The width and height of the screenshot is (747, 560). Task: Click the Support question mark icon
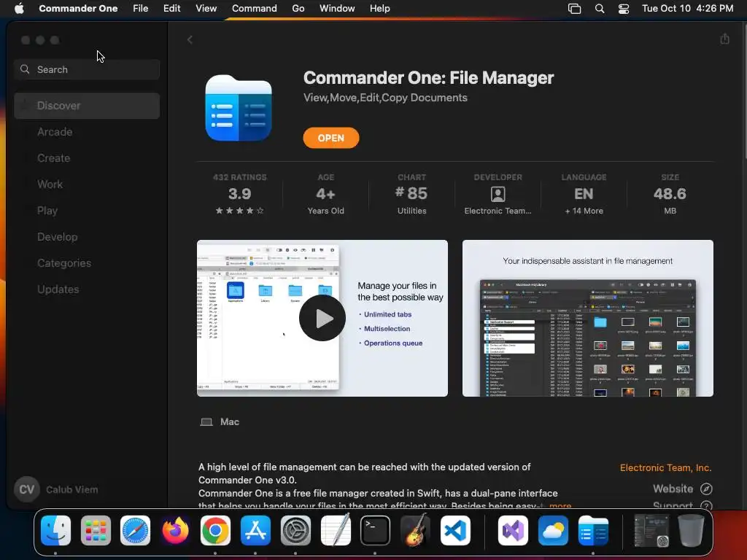click(706, 506)
